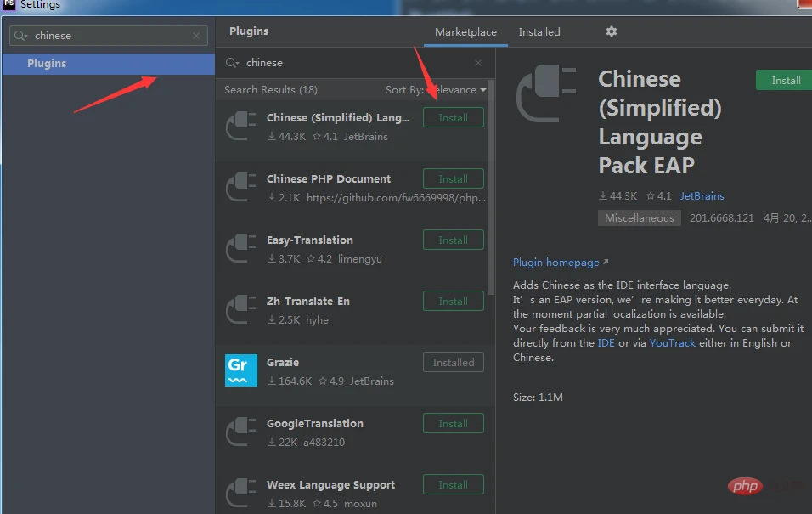Screen dimensions: 812x514
Task: Click the Chinese PHP Document plugin icon
Action: click(241, 187)
